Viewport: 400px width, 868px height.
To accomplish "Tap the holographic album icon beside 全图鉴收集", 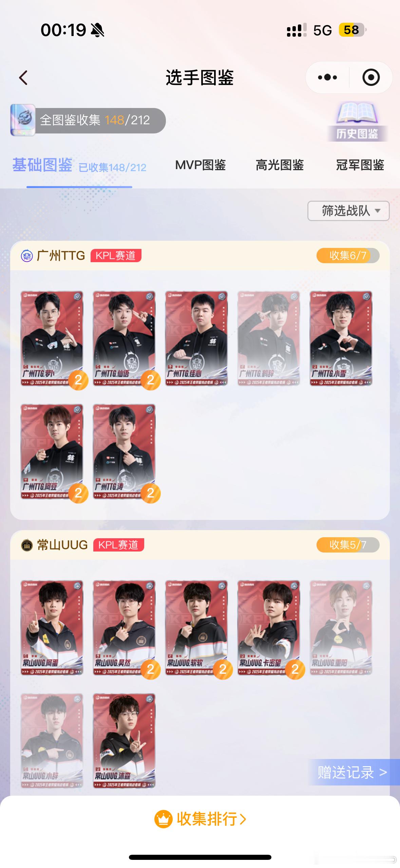I will click(23, 120).
